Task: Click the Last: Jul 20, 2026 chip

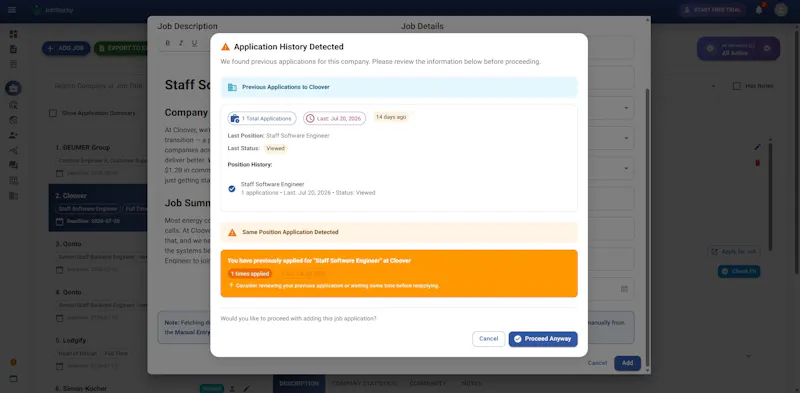Action: pyautogui.click(x=335, y=118)
